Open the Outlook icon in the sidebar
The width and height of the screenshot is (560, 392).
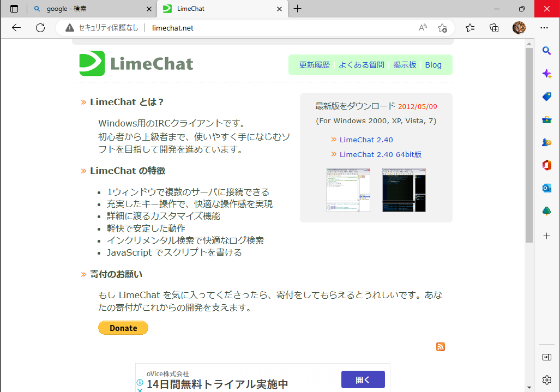tap(547, 188)
